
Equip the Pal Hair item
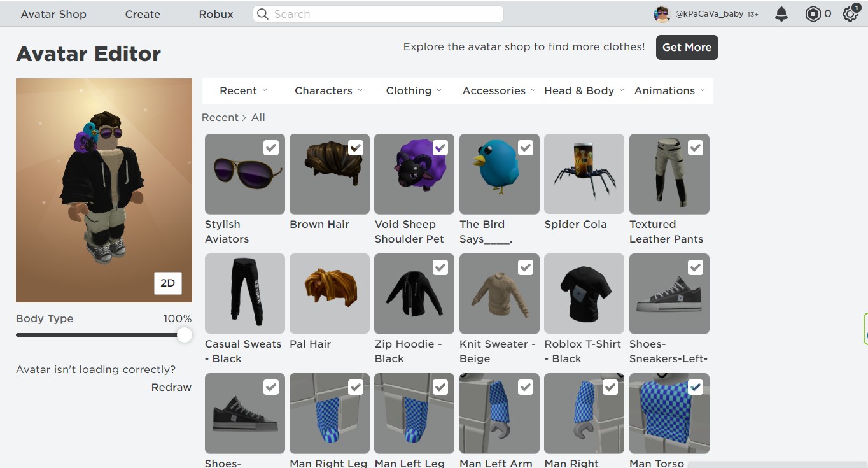click(x=330, y=294)
